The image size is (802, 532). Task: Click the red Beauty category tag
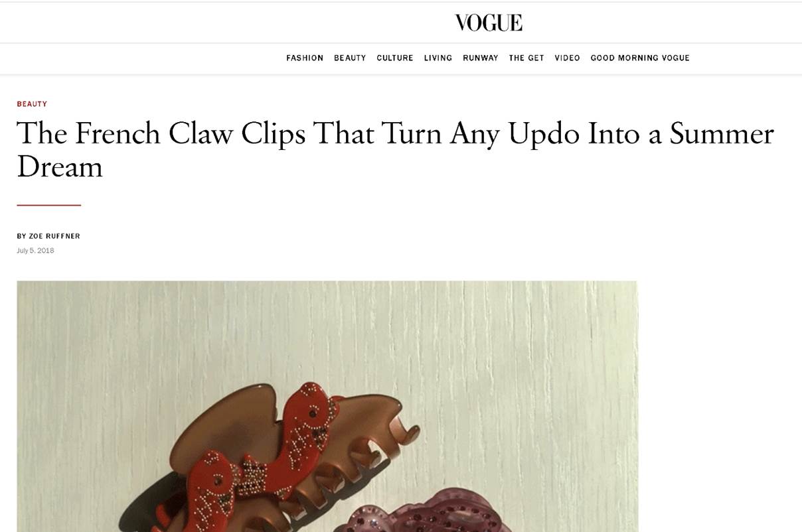[32, 104]
